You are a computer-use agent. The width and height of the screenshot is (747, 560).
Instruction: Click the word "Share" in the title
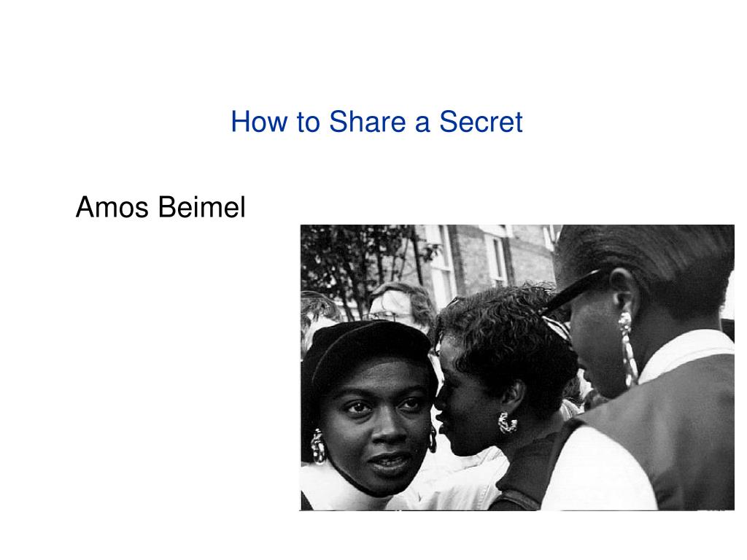[367, 122]
